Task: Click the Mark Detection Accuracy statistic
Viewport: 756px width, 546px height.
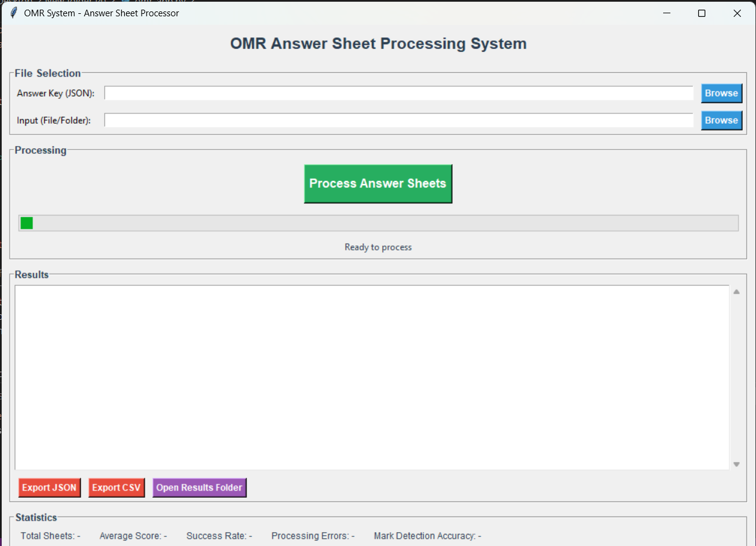Action: pyautogui.click(x=427, y=536)
